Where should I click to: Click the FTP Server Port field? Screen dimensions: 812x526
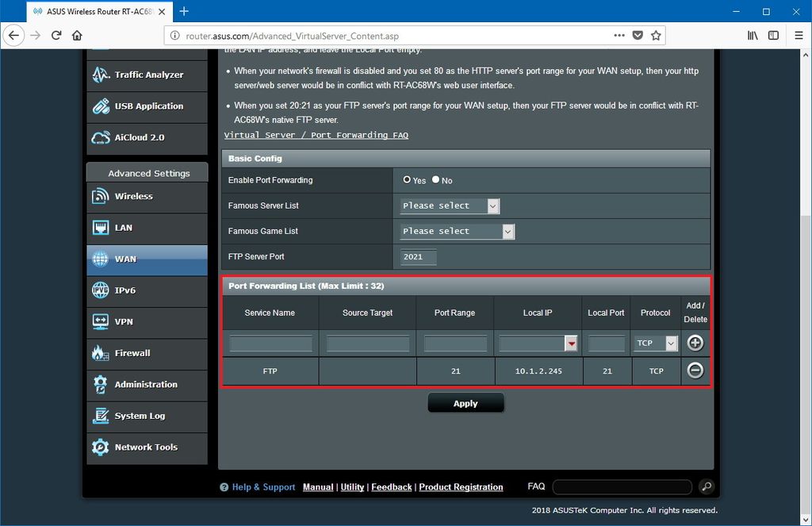click(x=419, y=257)
